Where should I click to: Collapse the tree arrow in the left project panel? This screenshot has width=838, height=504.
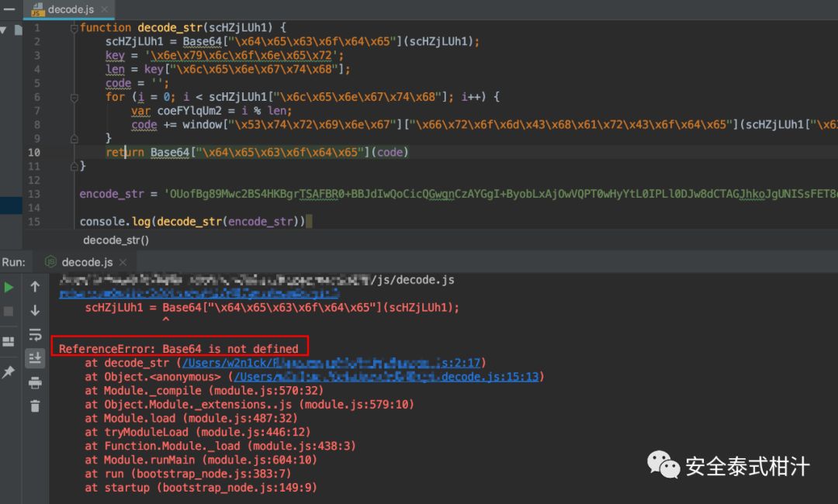[3, 29]
